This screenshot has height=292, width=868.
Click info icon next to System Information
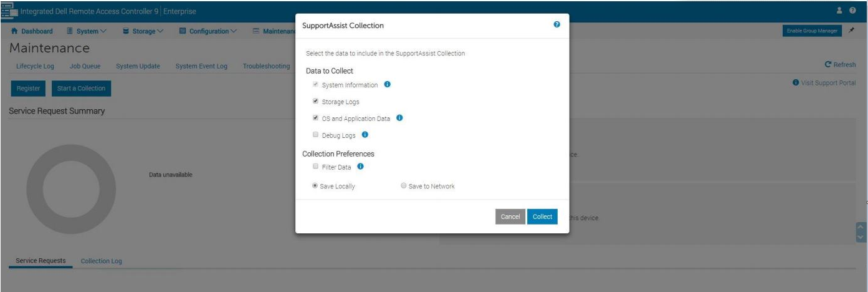388,84
